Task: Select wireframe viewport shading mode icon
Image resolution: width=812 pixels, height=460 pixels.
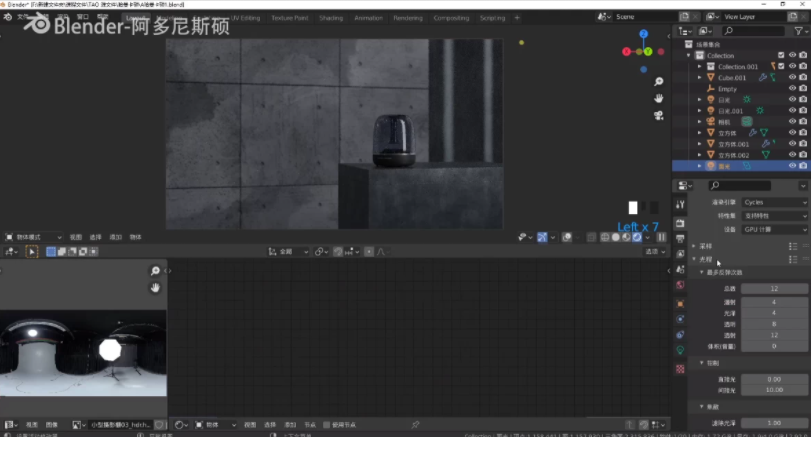Action: (604, 237)
